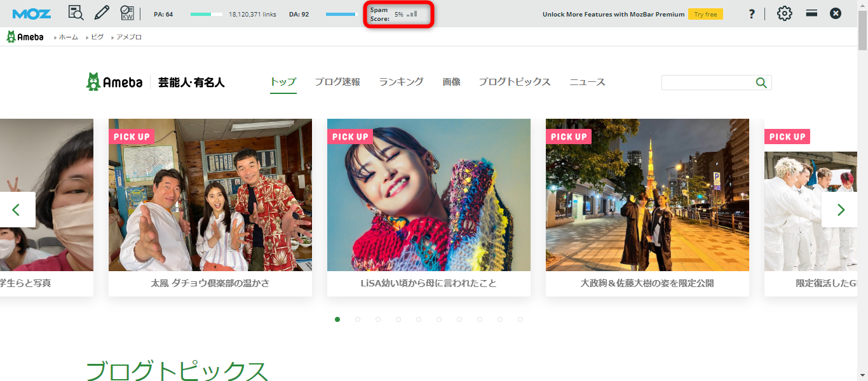This screenshot has width=868, height=381.
Task: Select the ニュース navigation tab
Action: tap(587, 82)
